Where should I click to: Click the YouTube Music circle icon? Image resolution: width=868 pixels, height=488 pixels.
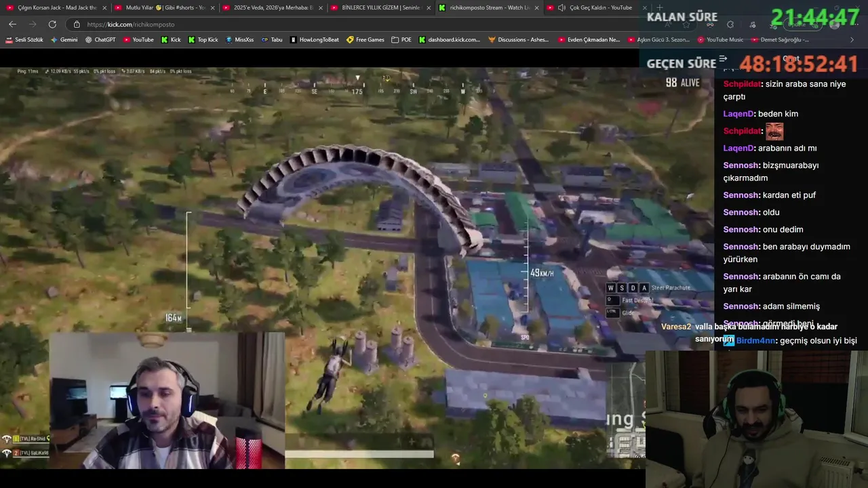pos(701,40)
